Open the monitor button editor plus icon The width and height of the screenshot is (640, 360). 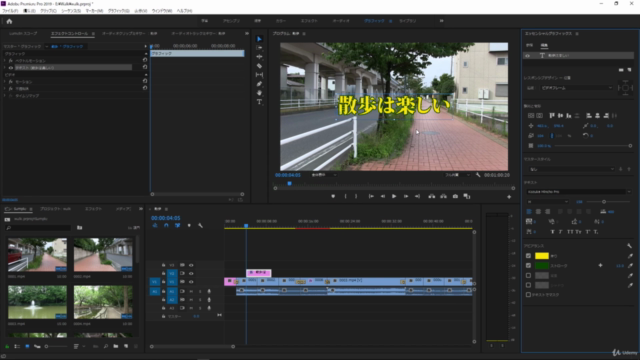(x=509, y=197)
